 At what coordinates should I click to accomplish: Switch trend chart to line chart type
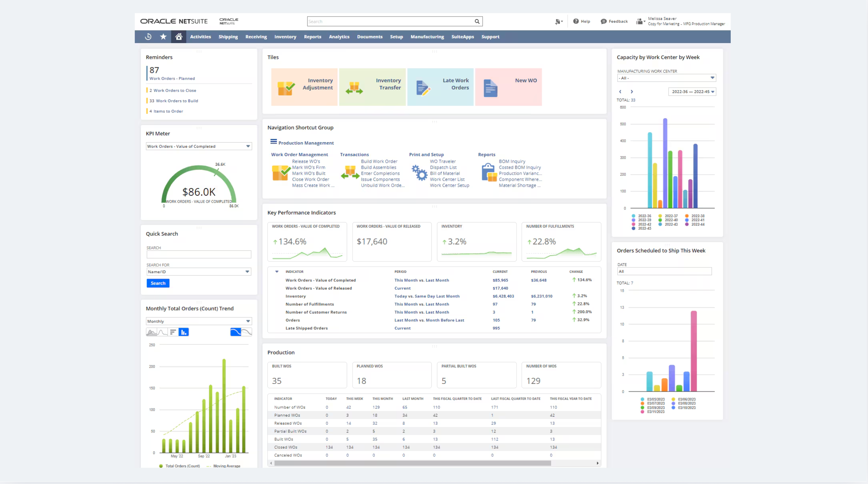(162, 332)
